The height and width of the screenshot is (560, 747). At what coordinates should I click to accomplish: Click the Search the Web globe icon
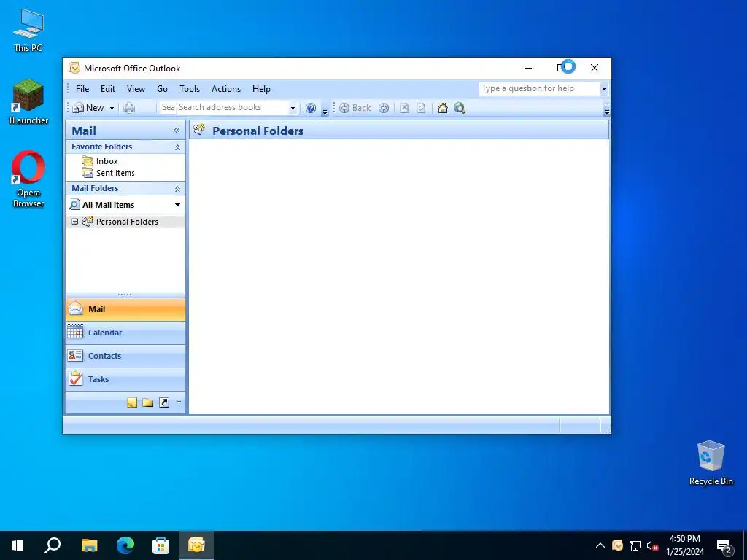(x=460, y=108)
